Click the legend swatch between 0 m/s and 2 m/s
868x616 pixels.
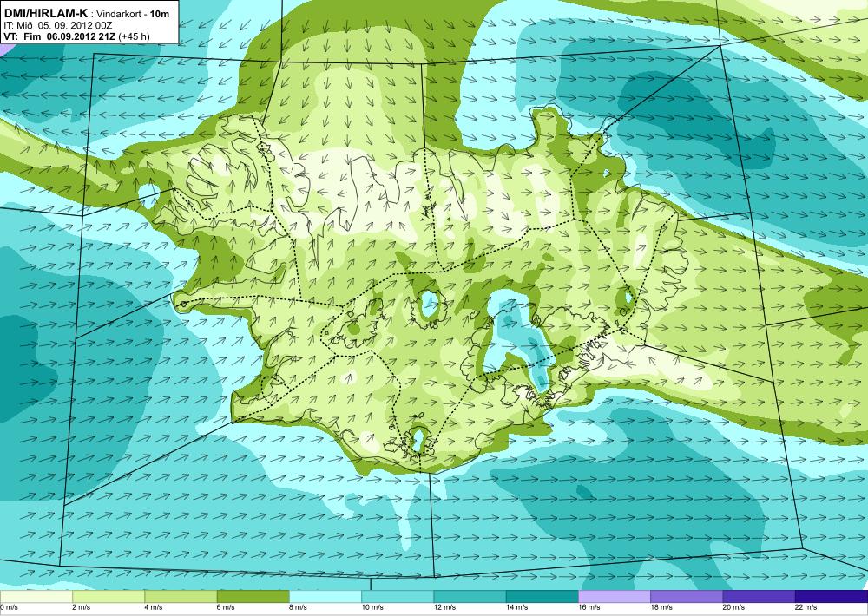tap(36, 597)
